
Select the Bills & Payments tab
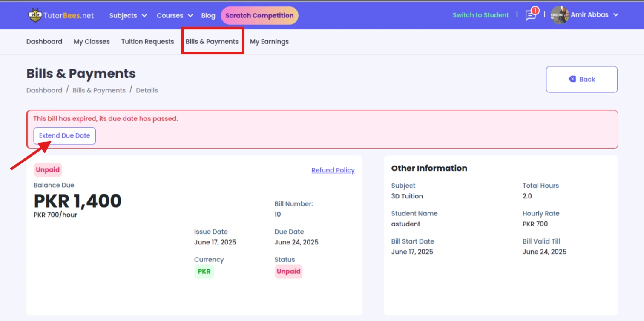212,42
